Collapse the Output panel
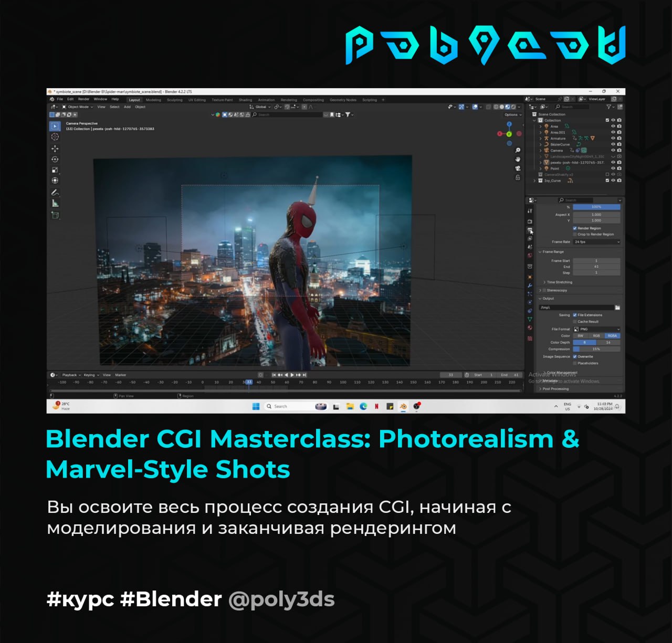The image size is (672, 643). click(545, 298)
